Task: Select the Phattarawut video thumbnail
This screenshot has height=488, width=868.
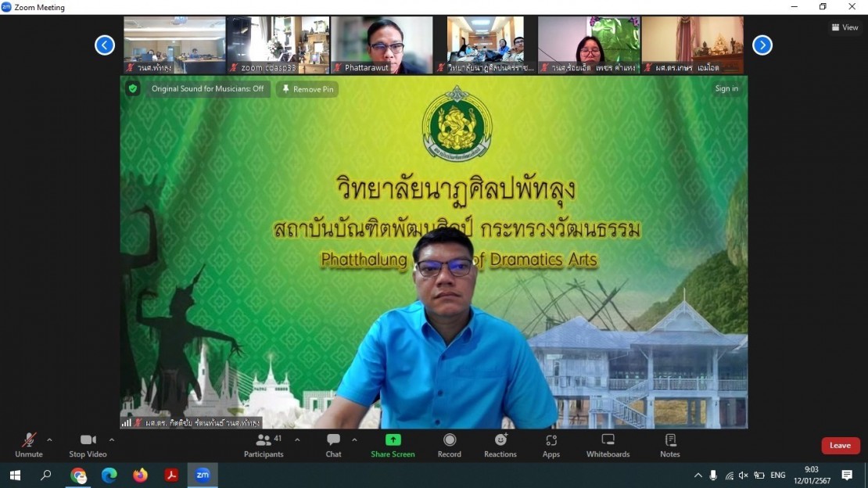Action: (382, 45)
